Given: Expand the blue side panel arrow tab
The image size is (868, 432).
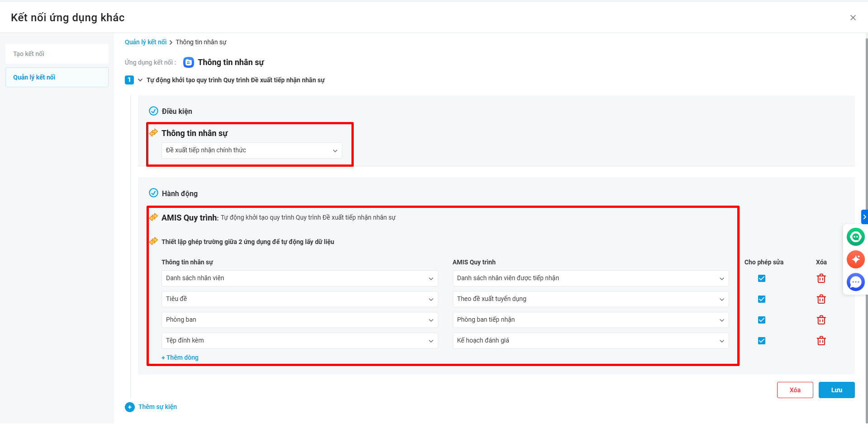Looking at the screenshot, I should pyautogui.click(x=864, y=217).
